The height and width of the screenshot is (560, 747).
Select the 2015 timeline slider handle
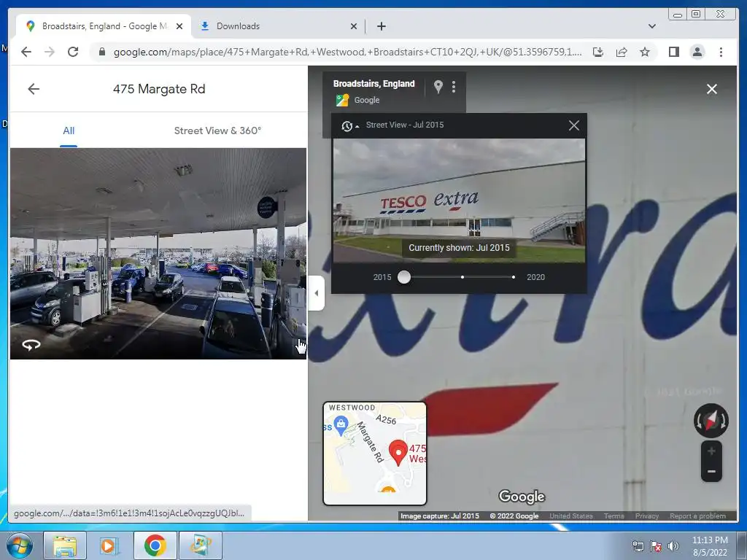(404, 277)
